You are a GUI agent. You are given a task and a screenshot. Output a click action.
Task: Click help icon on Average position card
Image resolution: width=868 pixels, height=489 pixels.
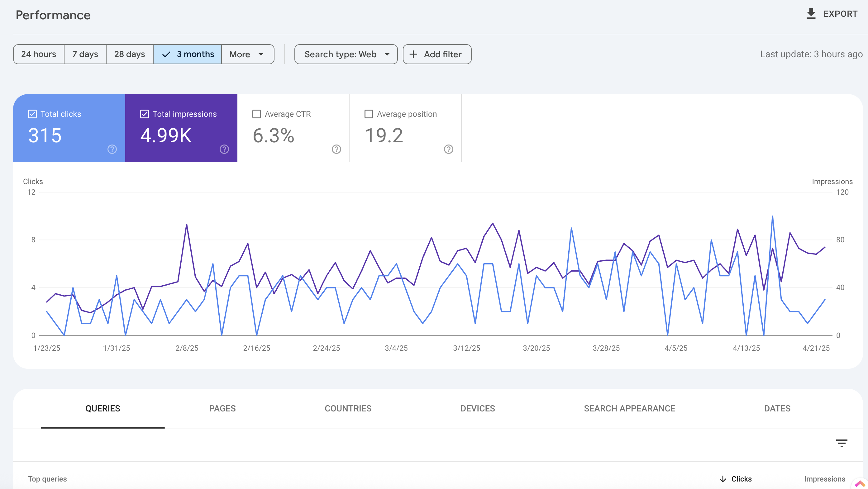(x=448, y=149)
